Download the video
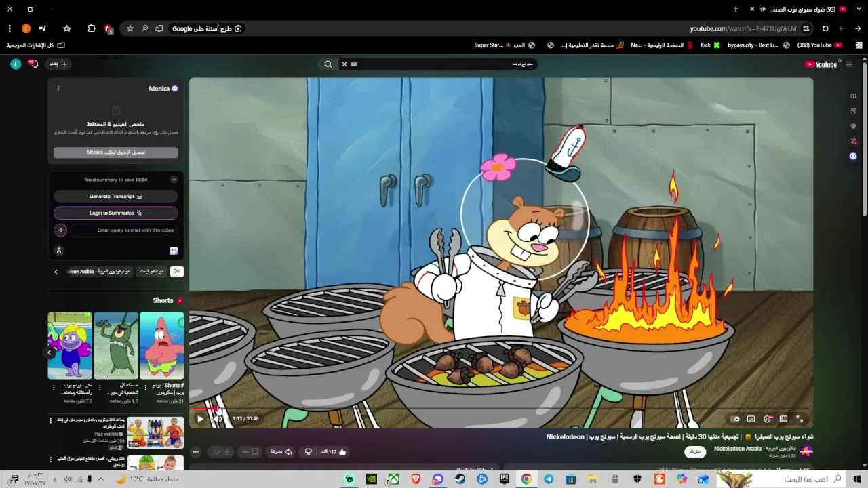The height and width of the screenshot is (488, 868). (x=222, y=451)
